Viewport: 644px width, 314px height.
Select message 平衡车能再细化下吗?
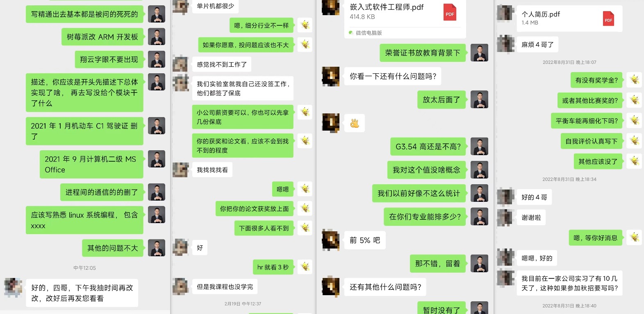[x=587, y=121]
